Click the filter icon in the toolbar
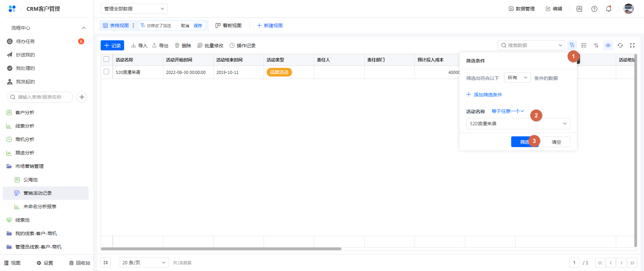Image resolution: width=644 pixels, height=271 pixels. [x=572, y=45]
